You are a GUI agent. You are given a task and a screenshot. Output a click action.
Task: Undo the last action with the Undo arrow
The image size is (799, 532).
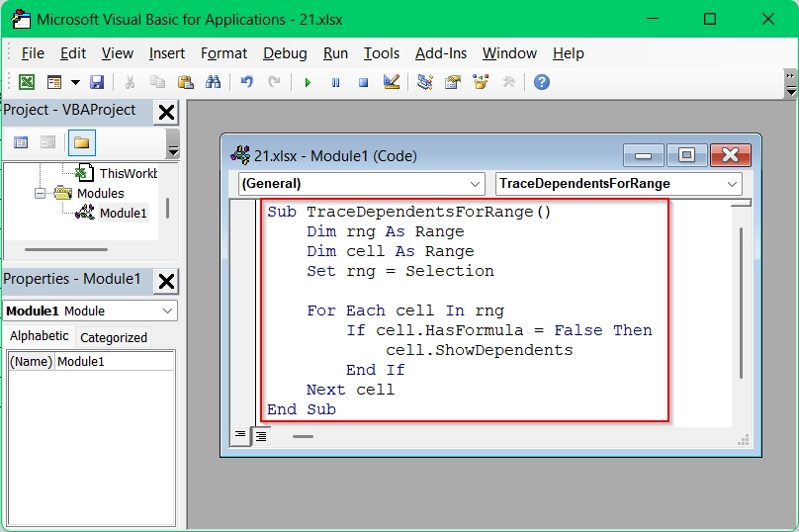click(x=246, y=82)
